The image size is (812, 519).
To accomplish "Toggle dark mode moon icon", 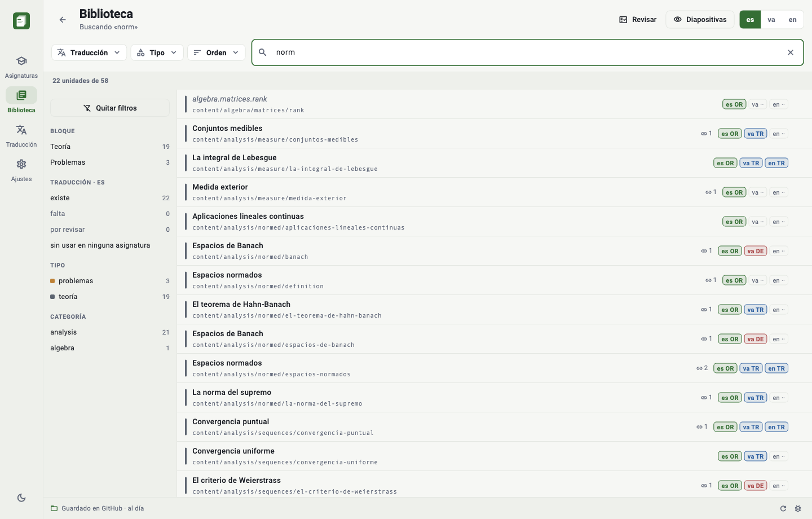I will point(21,498).
